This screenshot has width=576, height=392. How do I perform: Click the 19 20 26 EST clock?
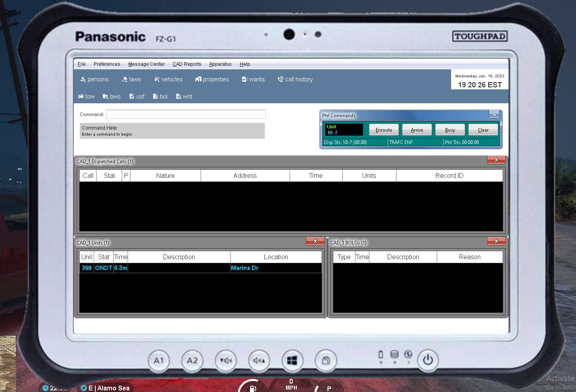coord(480,85)
